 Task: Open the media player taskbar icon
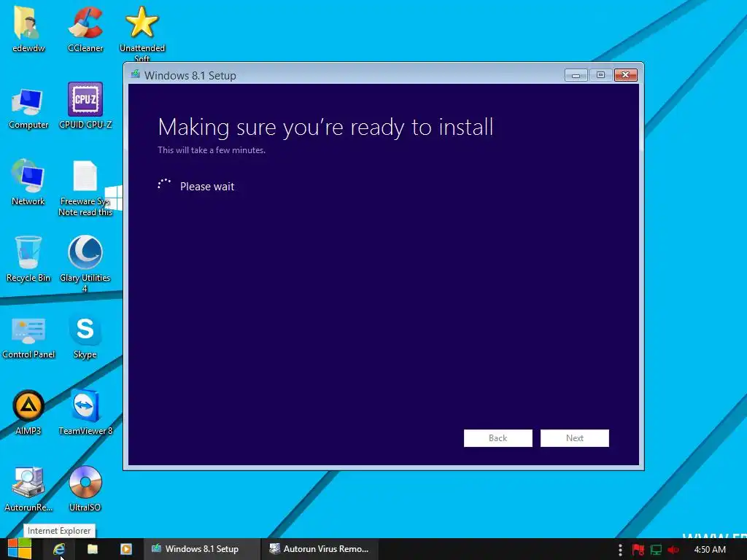click(x=125, y=549)
